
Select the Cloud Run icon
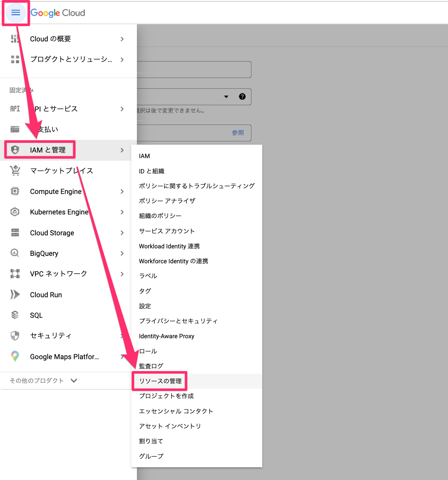coord(15,294)
